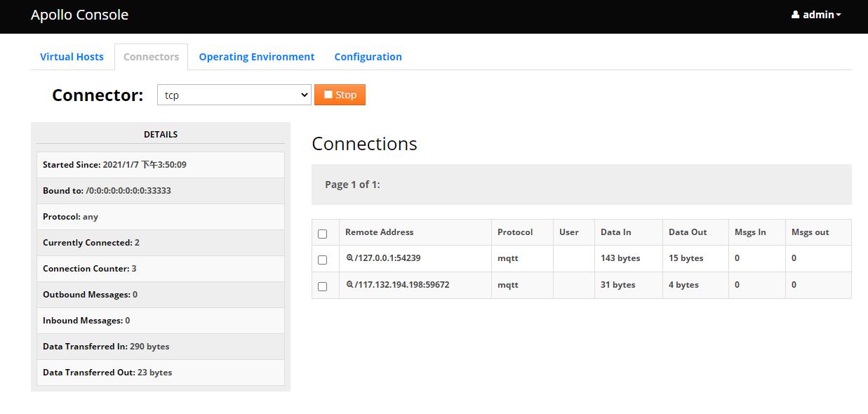Check the box for the 117.132.194.198:59672 connection

click(323, 286)
